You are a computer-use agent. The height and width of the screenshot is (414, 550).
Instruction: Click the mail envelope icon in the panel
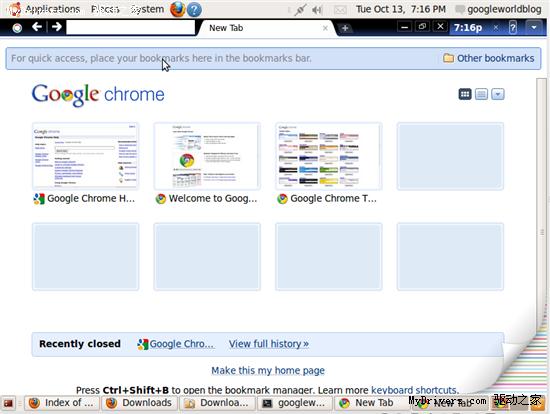tap(340, 10)
